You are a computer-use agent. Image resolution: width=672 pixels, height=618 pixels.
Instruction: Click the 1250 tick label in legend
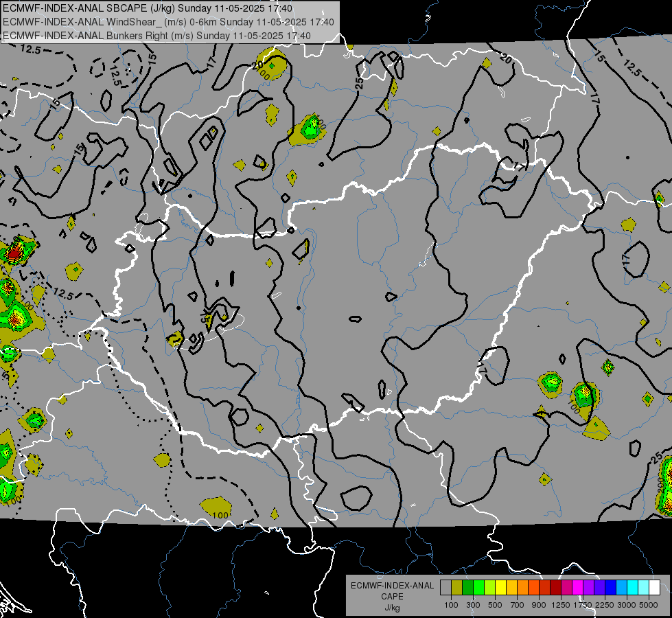point(561,605)
